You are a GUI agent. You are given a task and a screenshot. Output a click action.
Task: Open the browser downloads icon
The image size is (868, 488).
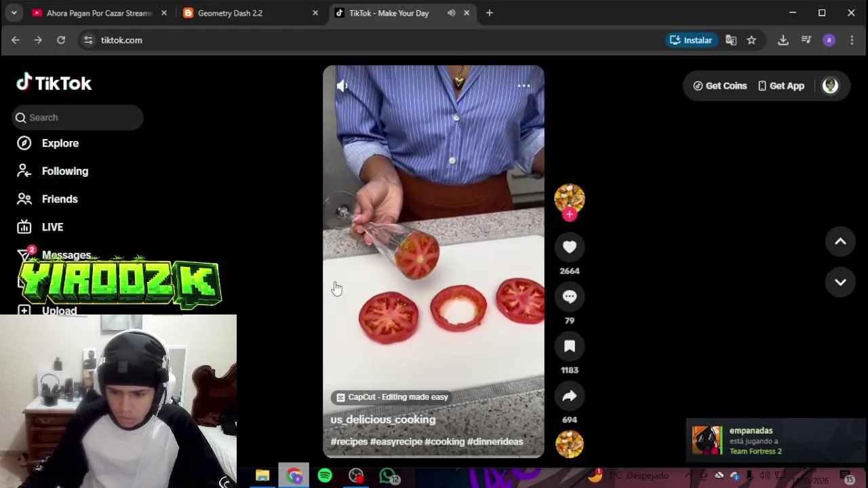783,40
